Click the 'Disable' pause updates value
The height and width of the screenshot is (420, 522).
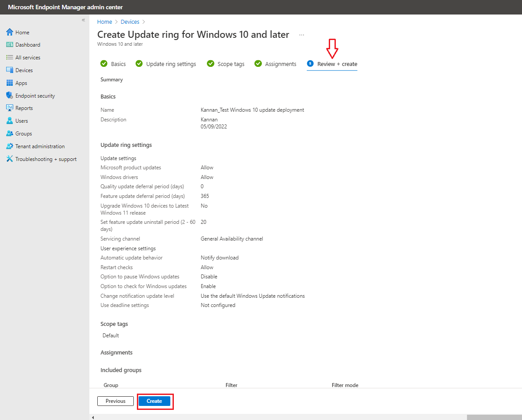pos(209,277)
